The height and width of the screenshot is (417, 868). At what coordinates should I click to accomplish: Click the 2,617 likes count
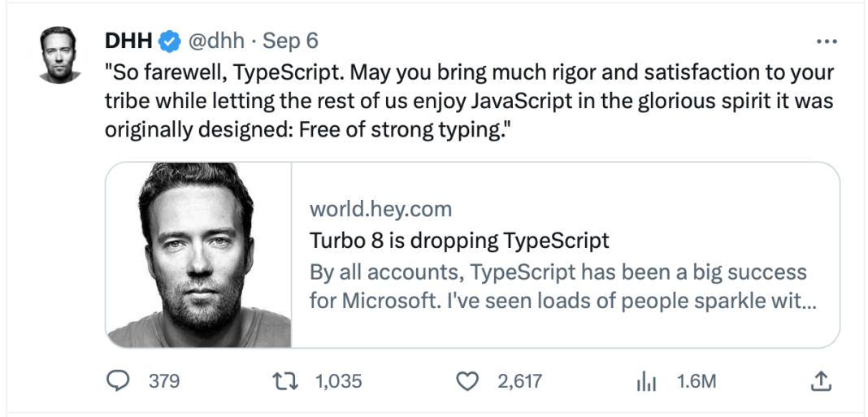(x=520, y=381)
